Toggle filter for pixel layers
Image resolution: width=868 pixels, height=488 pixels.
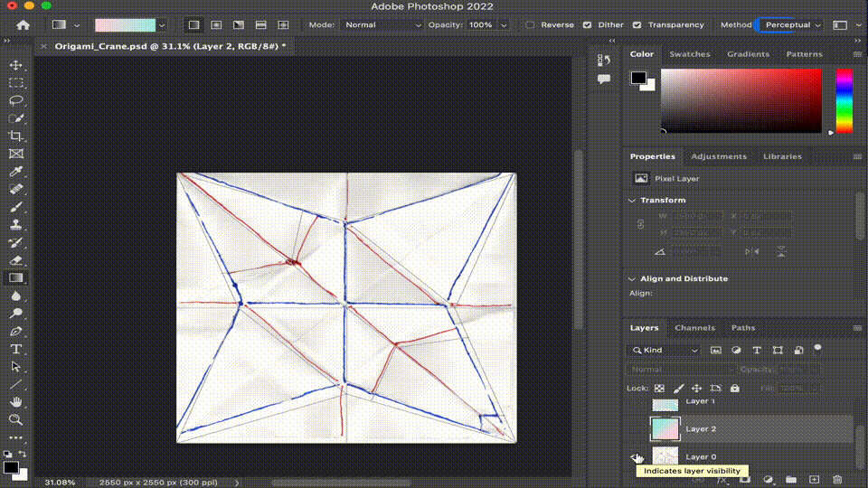(x=716, y=351)
